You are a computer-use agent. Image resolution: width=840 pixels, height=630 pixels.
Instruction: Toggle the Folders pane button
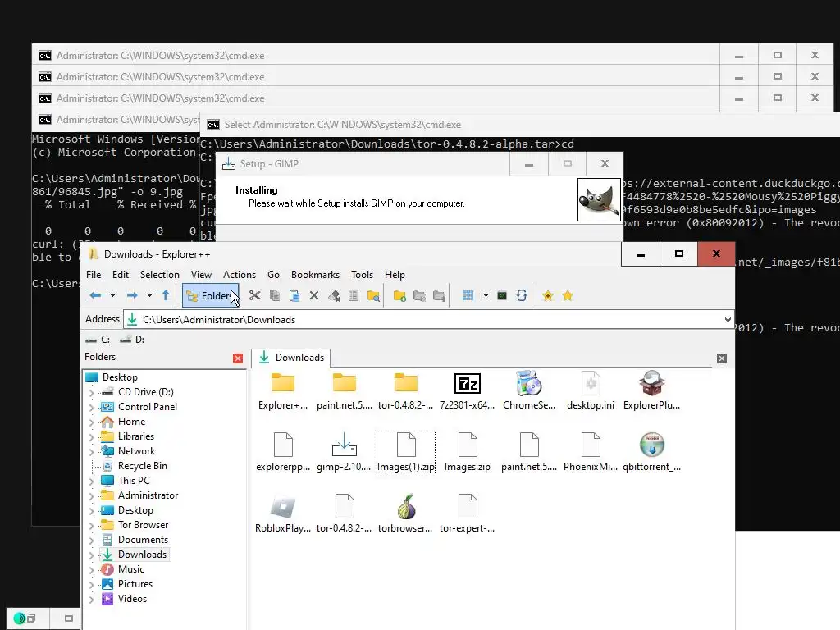click(211, 295)
